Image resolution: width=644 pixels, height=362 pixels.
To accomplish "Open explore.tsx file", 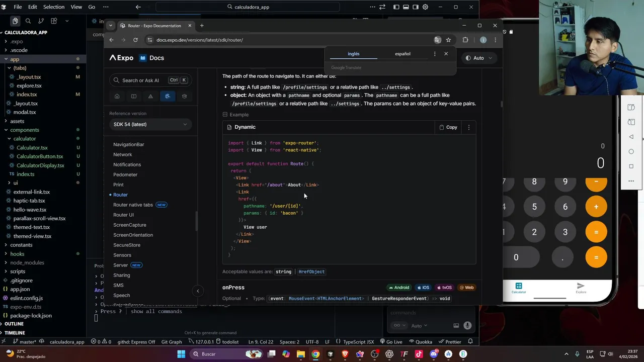I will tap(29, 85).
